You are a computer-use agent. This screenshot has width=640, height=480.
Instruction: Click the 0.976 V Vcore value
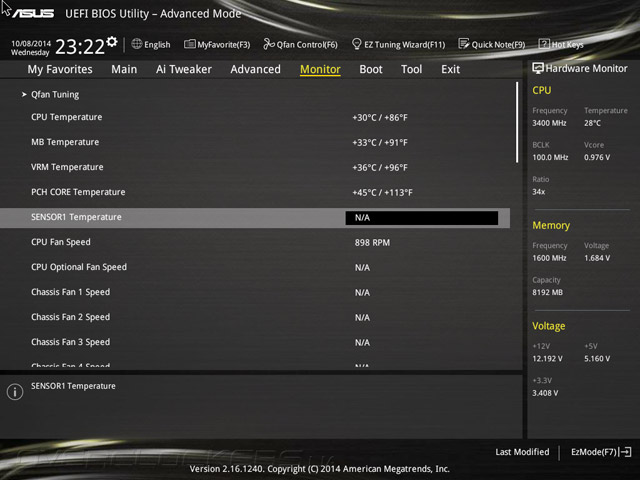click(x=597, y=157)
